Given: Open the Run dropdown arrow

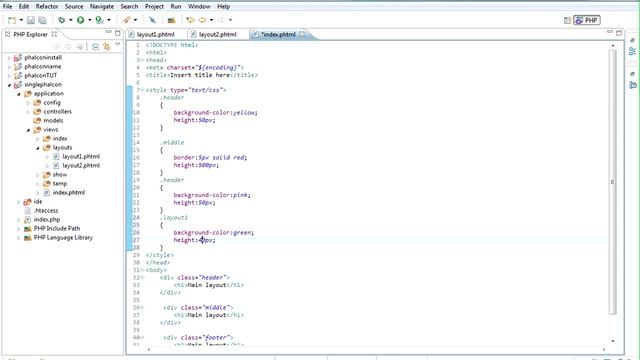Looking at the screenshot, I should 89,20.
